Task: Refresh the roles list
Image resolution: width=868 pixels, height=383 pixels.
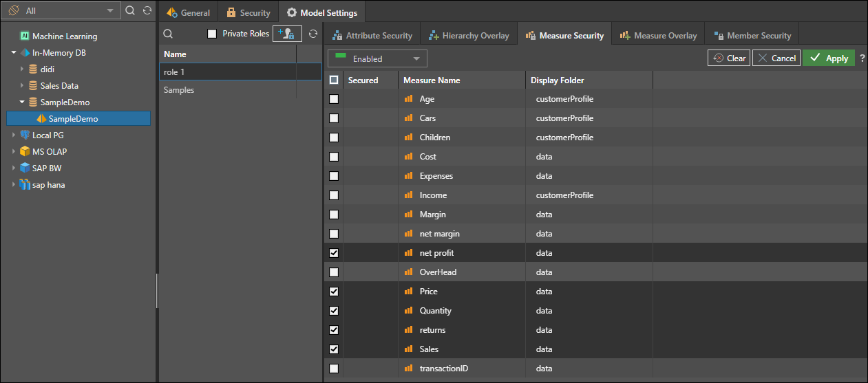Action: pyautogui.click(x=313, y=34)
